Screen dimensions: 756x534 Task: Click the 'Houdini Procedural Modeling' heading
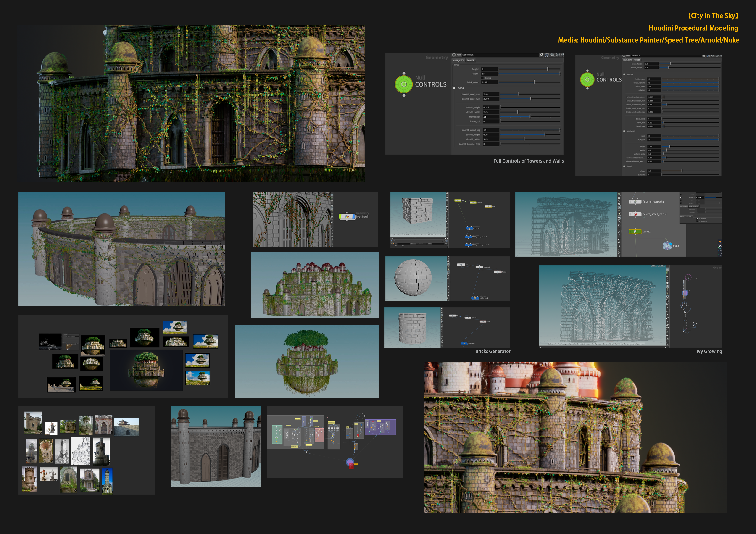tap(693, 28)
